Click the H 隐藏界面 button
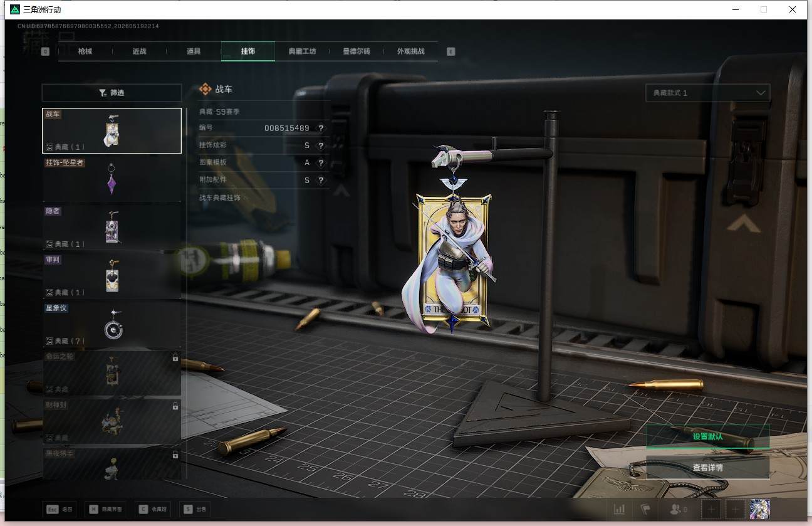Screen dimensions: 812x526 pyautogui.click(x=105, y=509)
